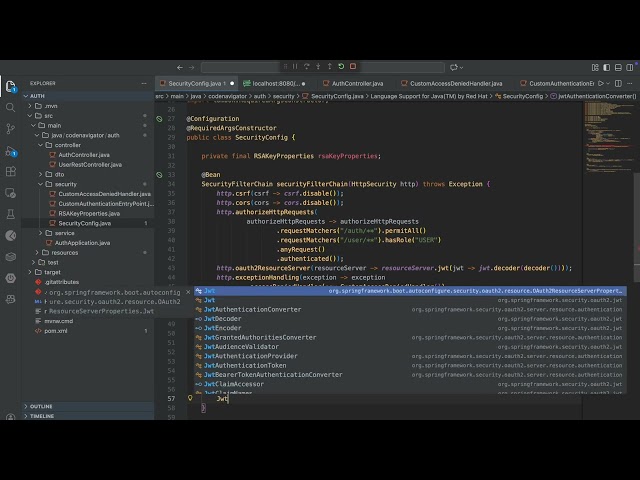Pause the debug session
The width and height of the screenshot is (640, 480).
point(295,67)
